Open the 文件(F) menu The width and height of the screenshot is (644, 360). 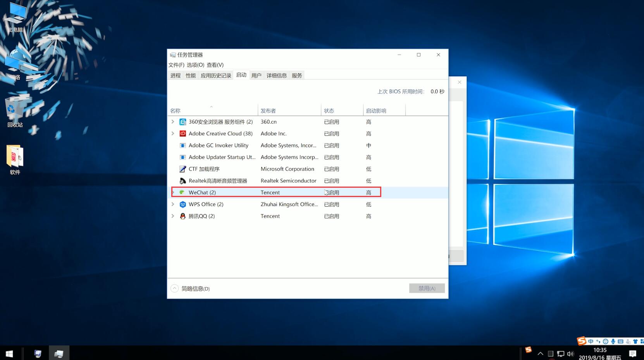click(x=176, y=65)
